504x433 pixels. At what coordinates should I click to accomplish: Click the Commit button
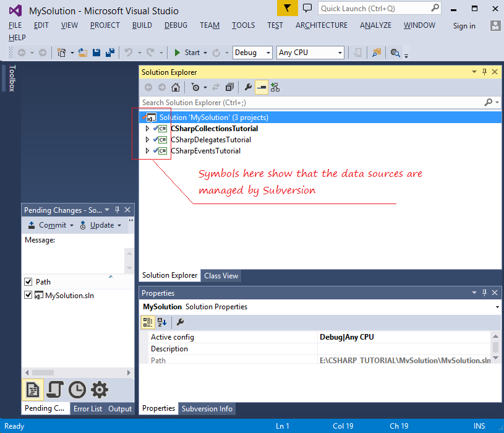47,225
